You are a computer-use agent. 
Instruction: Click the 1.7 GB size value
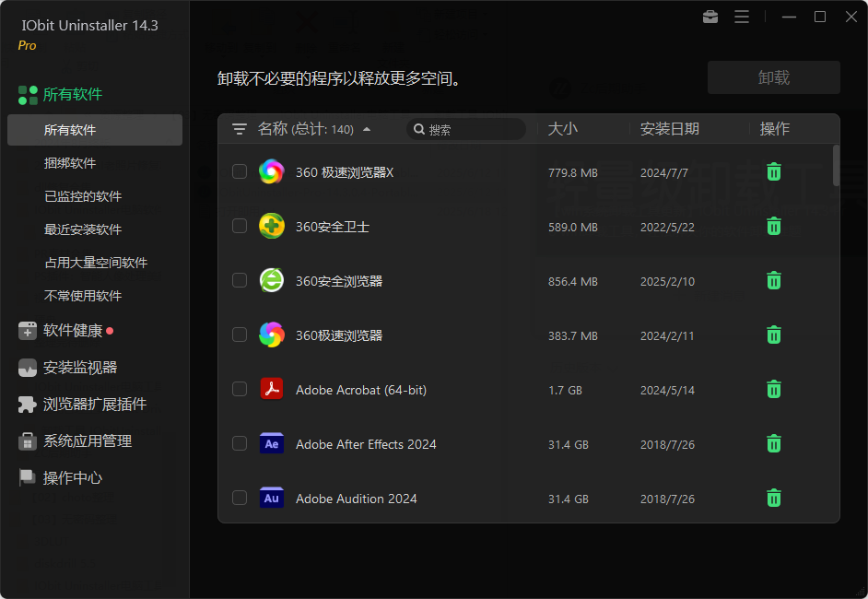(x=565, y=390)
